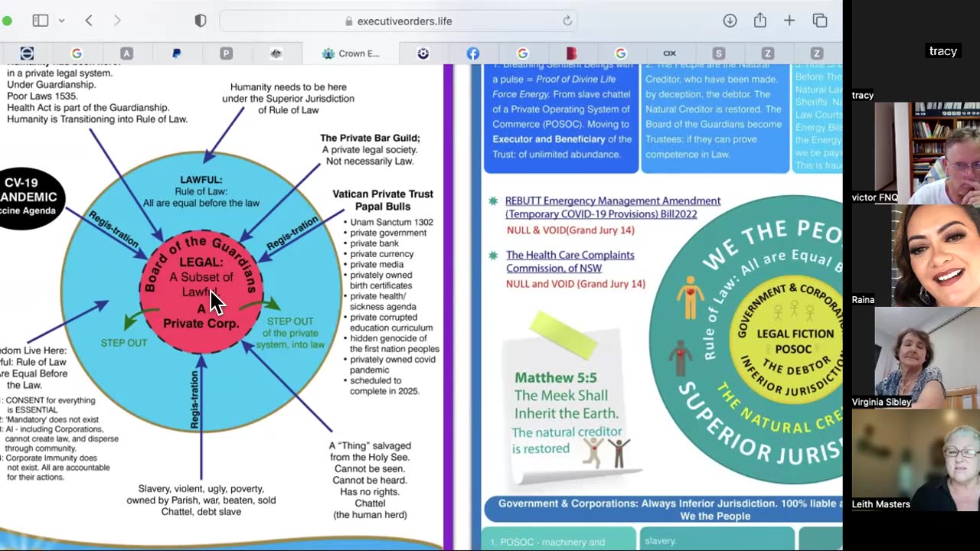The height and width of the screenshot is (551, 980).
Task: Reload the page with the refresh icon
Action: [x=567, y=21]
